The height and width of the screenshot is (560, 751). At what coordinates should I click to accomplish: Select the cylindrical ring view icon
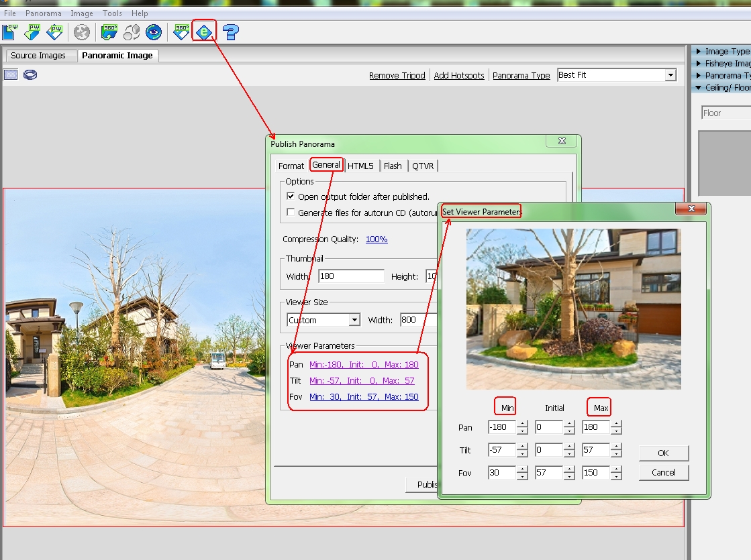[30, 75]
